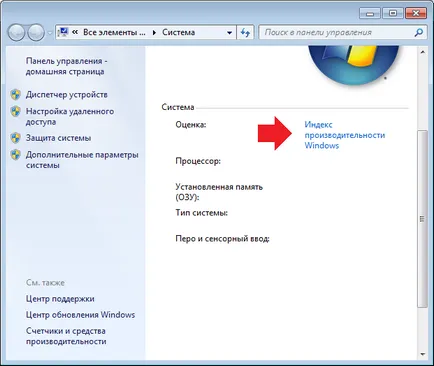This screenshot has height=366, width=434.
Task: Click shield icon next to 'Диспетчер устройств'
Action: click(15, 95)
